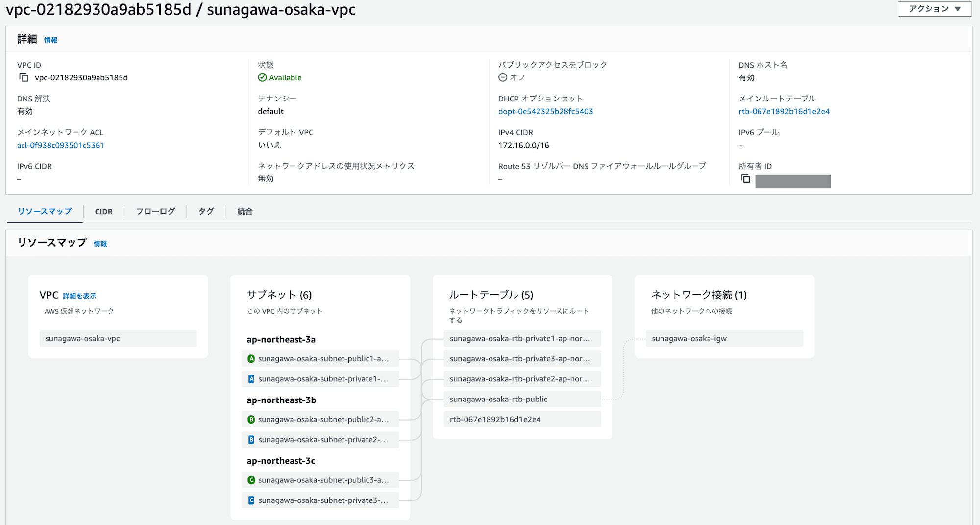Click the ルートテーブル (5) card heading
Viewport: 980px width, 525px height.
click(491, 295)
